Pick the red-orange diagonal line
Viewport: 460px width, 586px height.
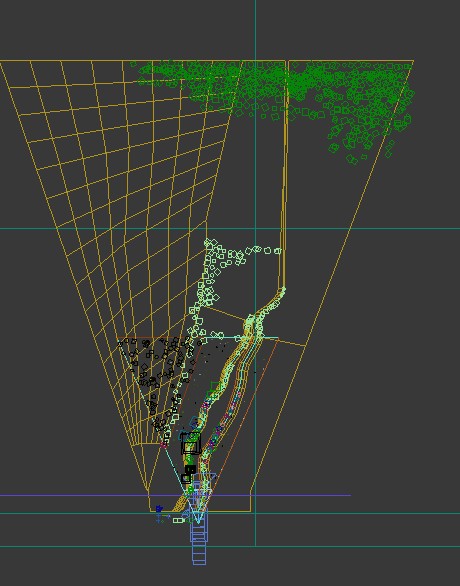pos(243,415)
